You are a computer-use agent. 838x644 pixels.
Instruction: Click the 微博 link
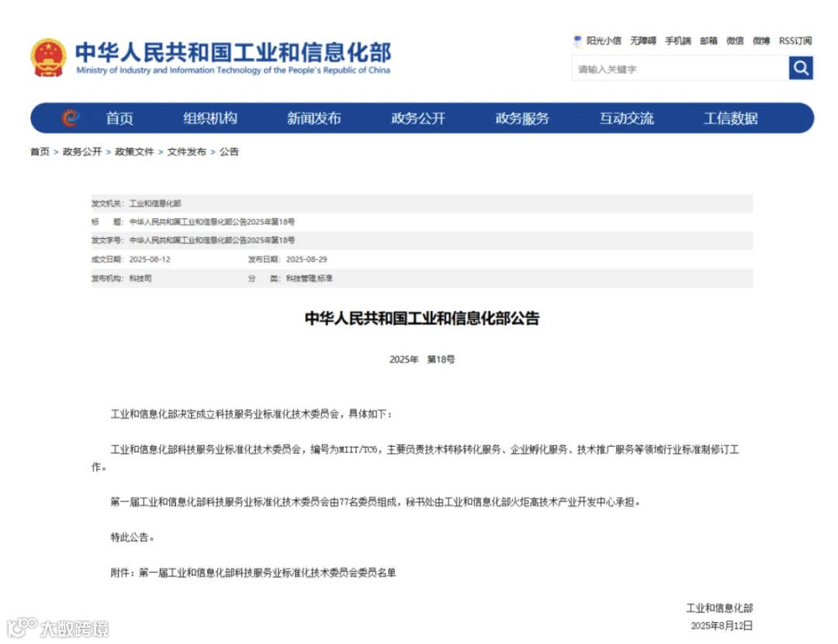pyautogui.click(x=761, y=40)
